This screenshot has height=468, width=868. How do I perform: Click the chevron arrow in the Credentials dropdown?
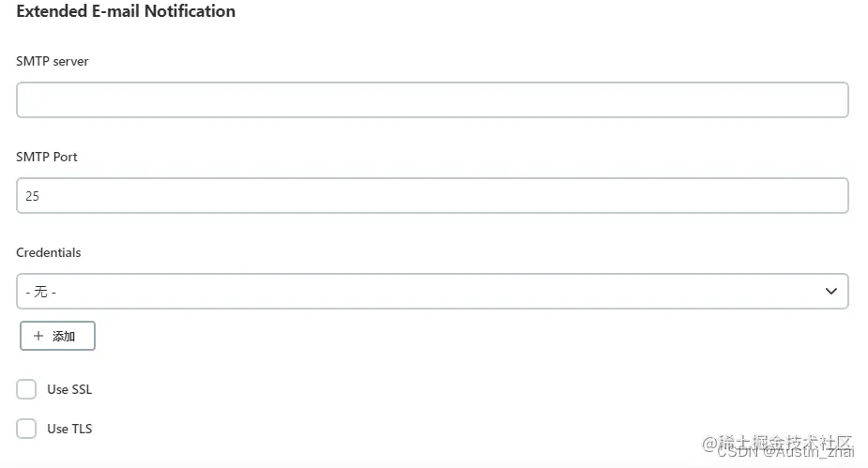[830, 291]
